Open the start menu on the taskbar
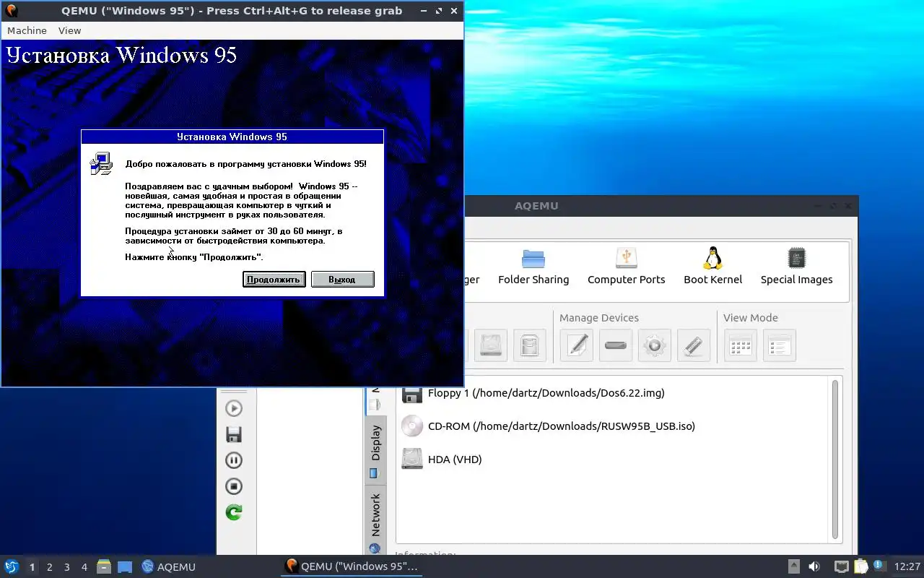 11,566
